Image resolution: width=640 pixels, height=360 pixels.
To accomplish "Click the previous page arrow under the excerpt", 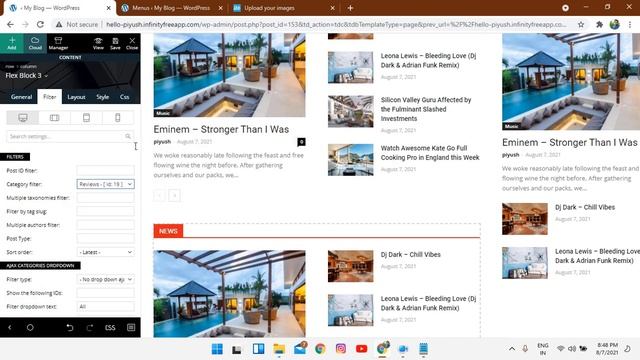I will 159,196.
